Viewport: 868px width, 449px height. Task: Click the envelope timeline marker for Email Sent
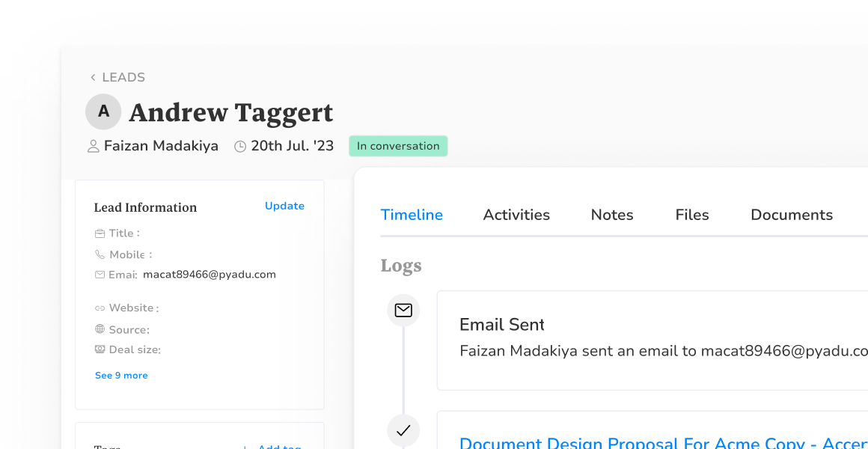(x=403, y=311)
